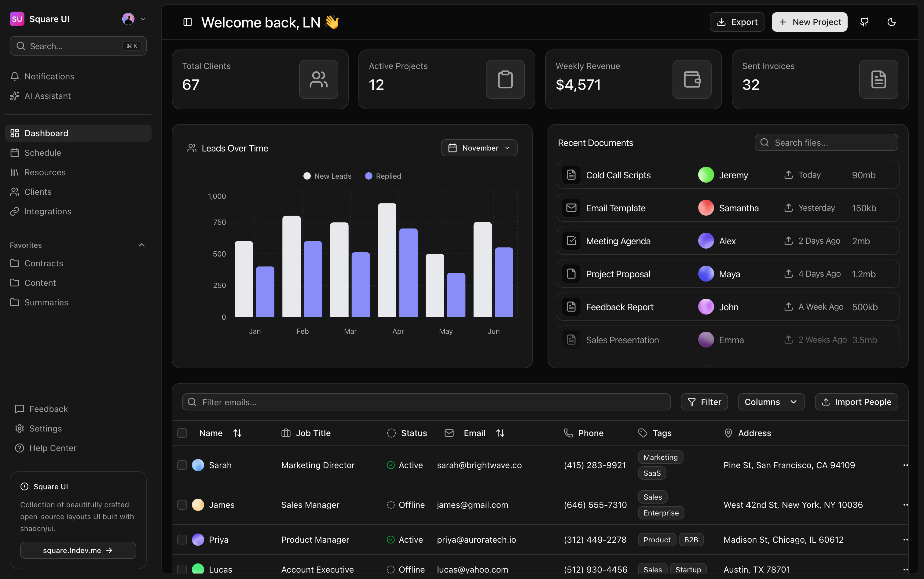Go to Schedule in sidebar

point(42,153)
